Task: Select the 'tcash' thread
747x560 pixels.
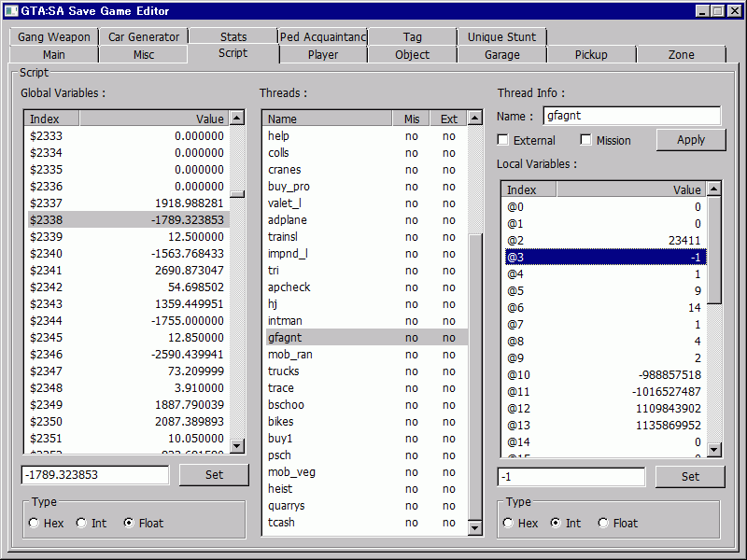Action: point(366,523)
